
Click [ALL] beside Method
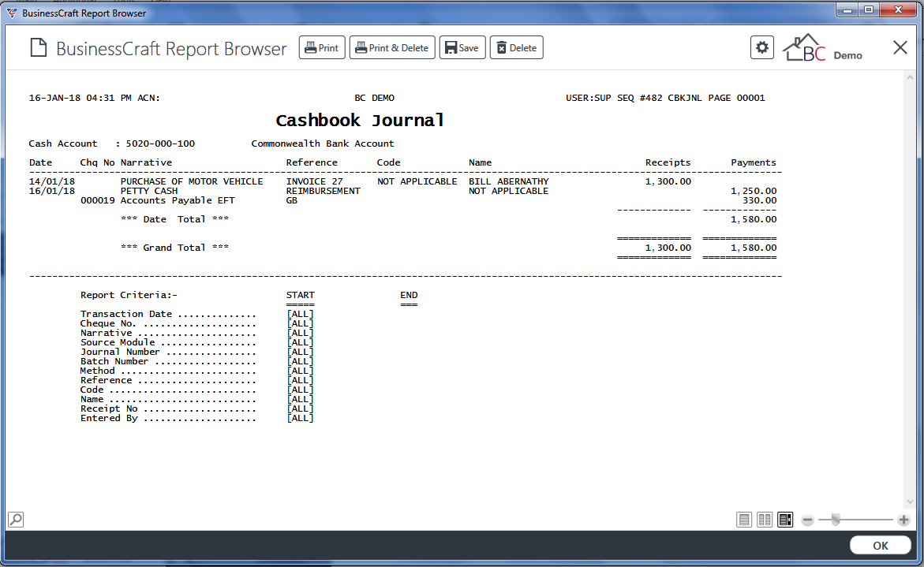(x=300, y=371)
